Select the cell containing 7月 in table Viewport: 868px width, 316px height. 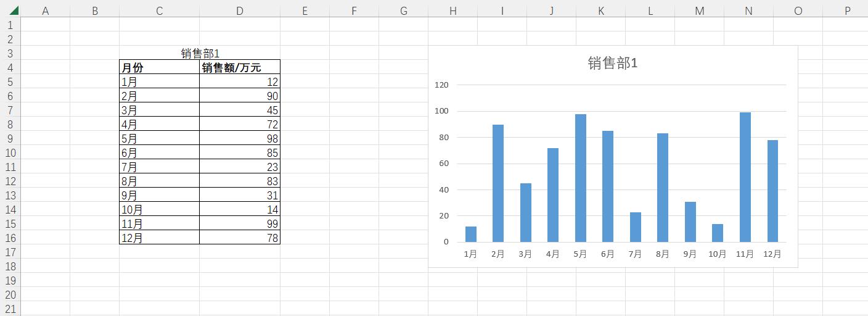pyautogui.click(x=159, y=167)
